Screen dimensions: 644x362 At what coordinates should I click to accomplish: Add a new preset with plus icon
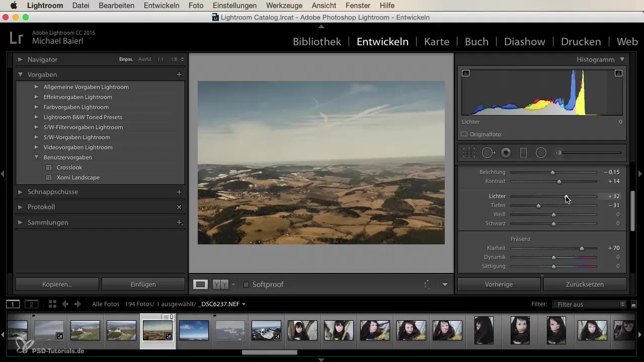[x=179, y=74]
